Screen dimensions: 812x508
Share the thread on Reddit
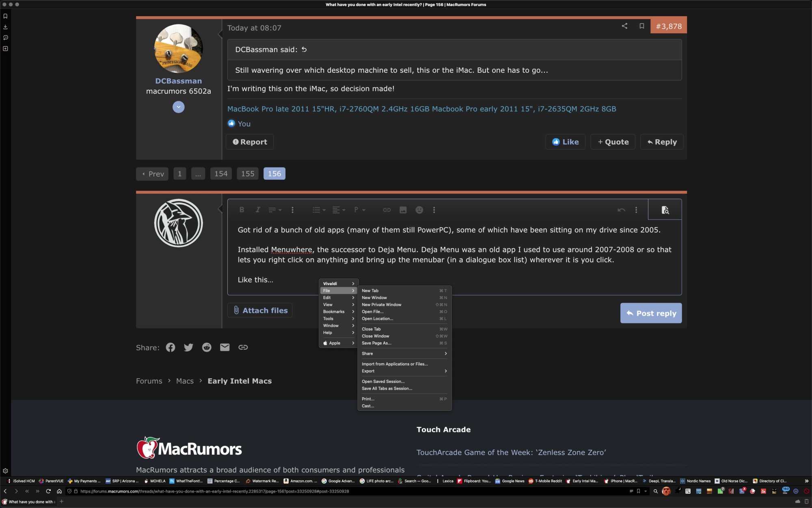point(207,347)
